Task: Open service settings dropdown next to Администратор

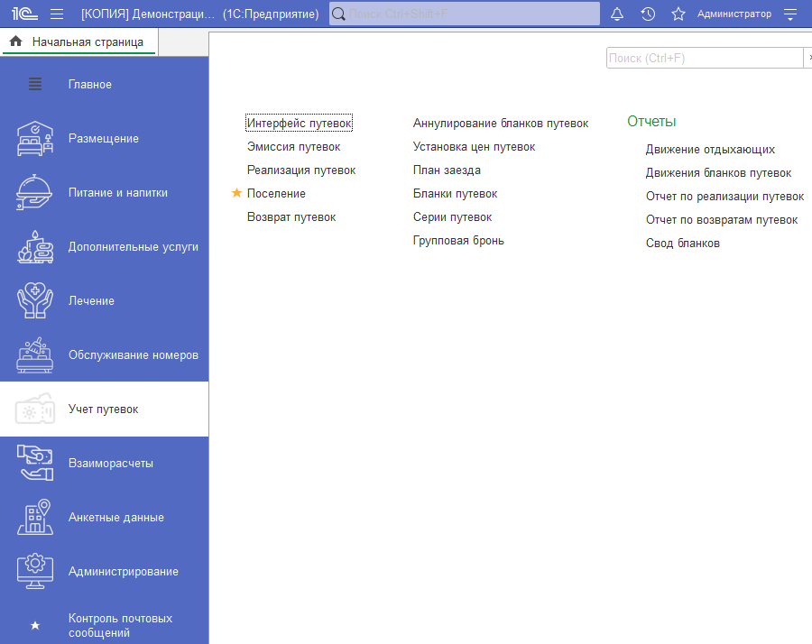Action: click(x=790, y=14)
